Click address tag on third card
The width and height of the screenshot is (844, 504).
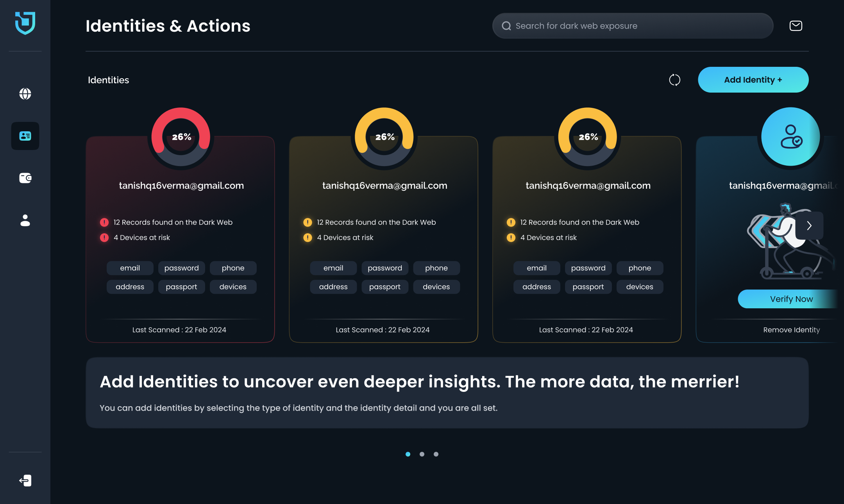point(537,287)
